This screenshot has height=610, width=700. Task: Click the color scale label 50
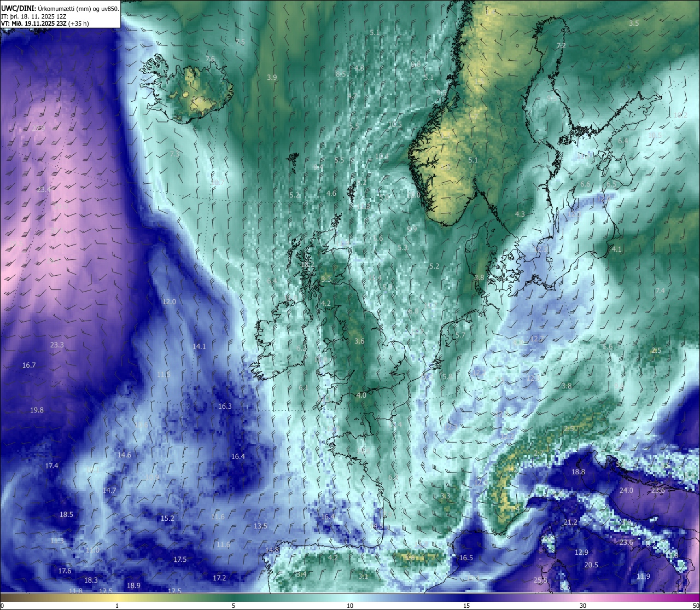pyautogui.click(x=695, y=606)
